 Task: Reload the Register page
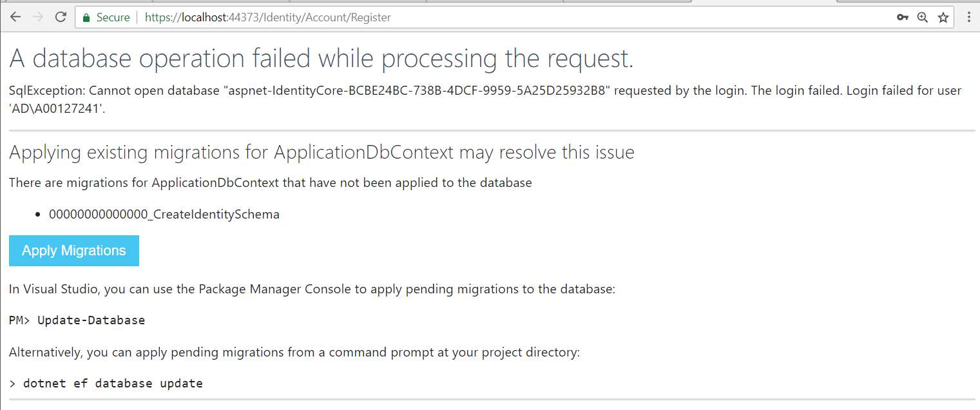click(61, 17)
